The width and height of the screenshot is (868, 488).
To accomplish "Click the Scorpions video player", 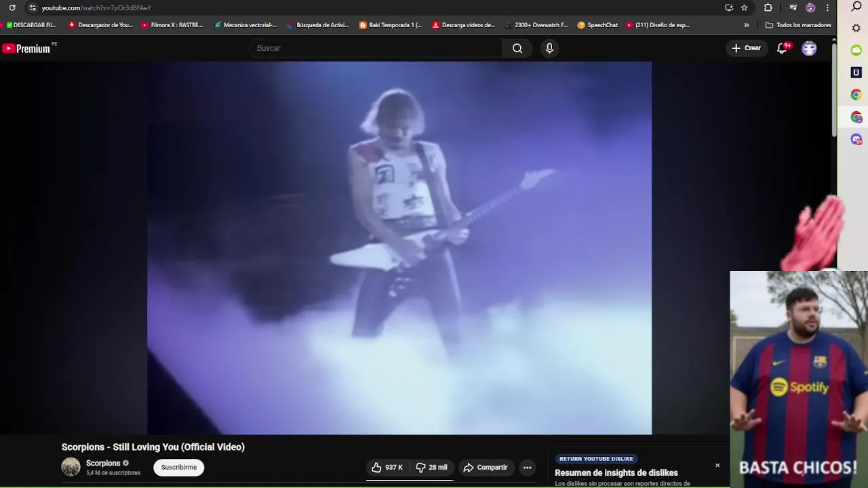I will (399, 248).
